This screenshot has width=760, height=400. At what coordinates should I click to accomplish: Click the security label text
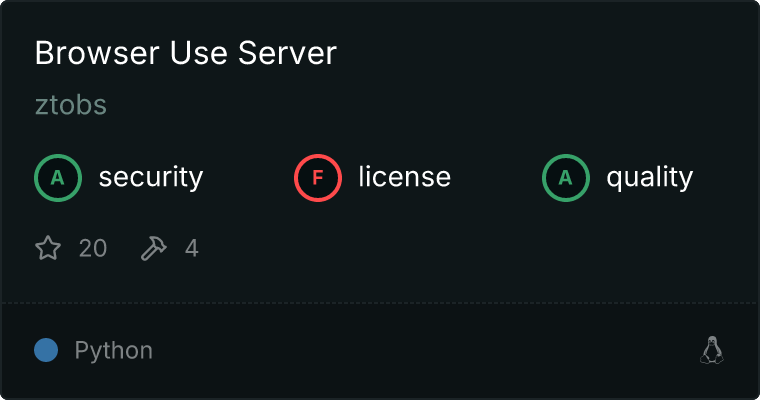click(150, 178)
